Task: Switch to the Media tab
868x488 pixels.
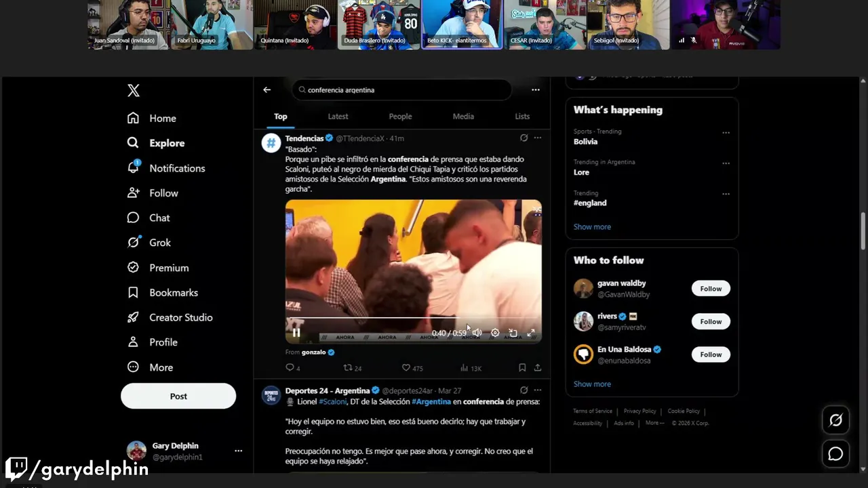Action: pos(463,117)
